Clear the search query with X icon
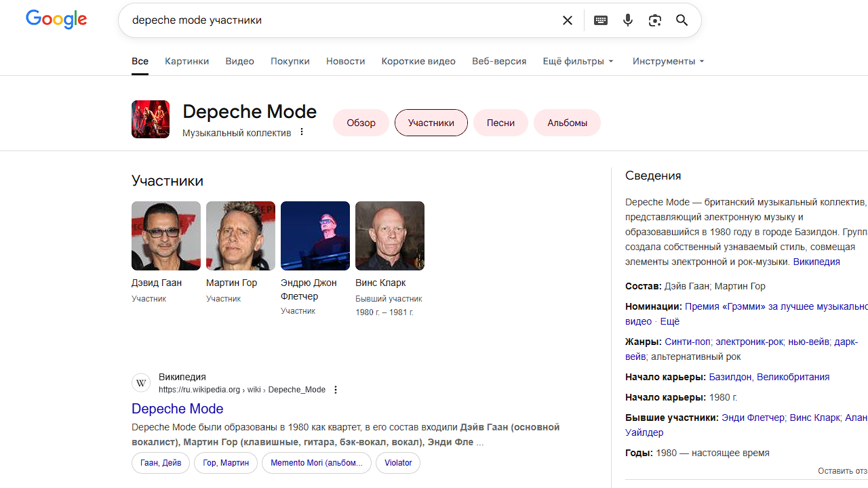 [568, 20]
